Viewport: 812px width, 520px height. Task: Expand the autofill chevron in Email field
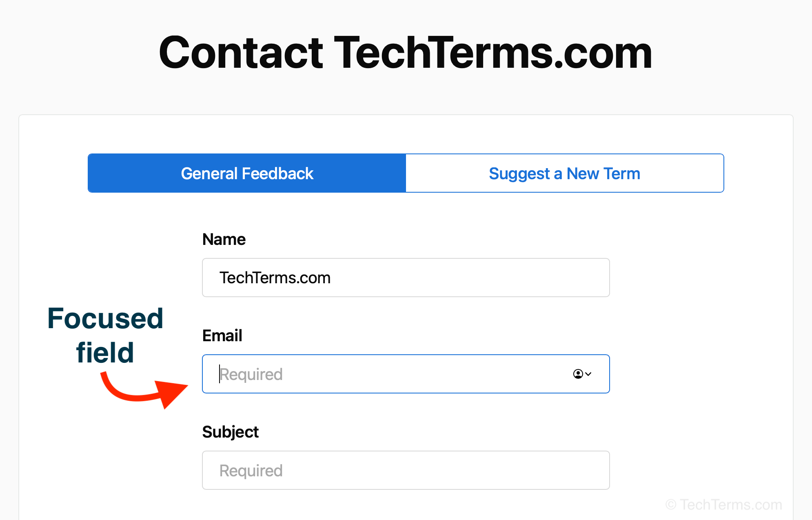[588, 374]
